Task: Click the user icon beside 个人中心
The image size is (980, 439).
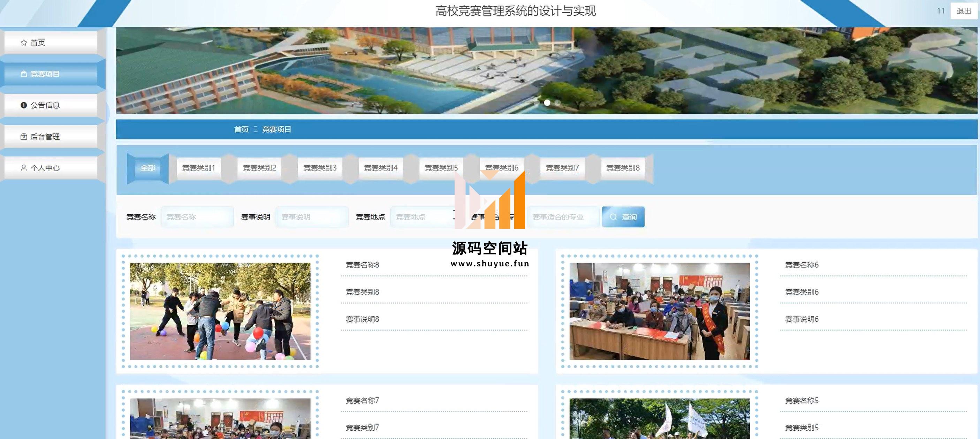Action: click(x=24, y=168)
